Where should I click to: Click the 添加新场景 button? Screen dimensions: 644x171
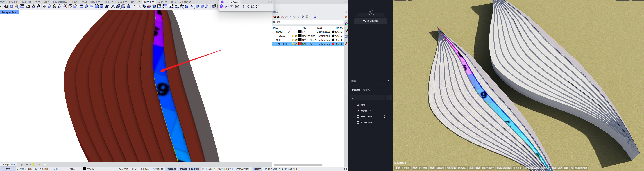tap(370, 22)
